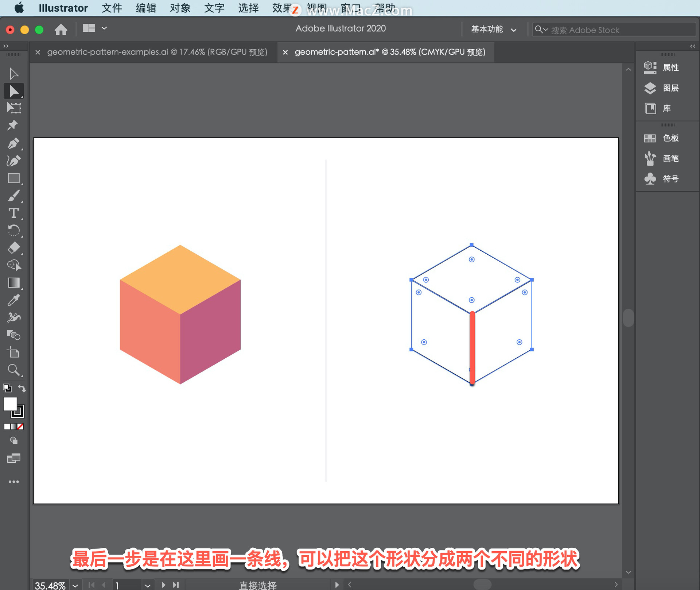This screenshot has width=700, height=590.
Task: Select the Eyedropper tool
Action: pos(13,300)
